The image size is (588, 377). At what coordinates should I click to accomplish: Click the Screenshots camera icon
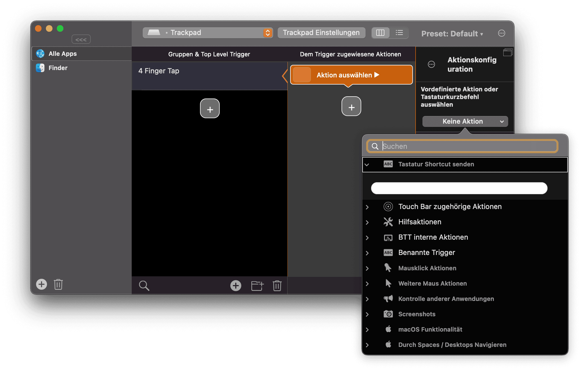tap(388, 314)
